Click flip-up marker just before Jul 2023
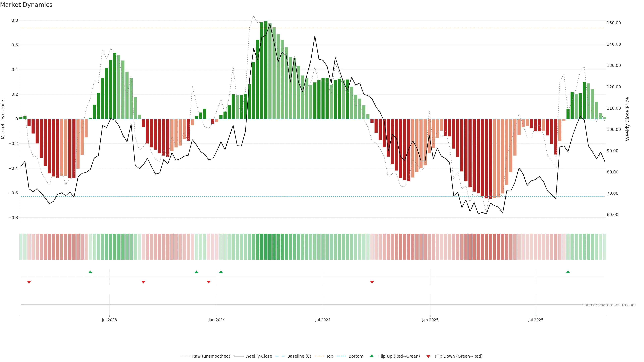Image resolution: width=644 pixels, height=362 pixels. [90, 272]
